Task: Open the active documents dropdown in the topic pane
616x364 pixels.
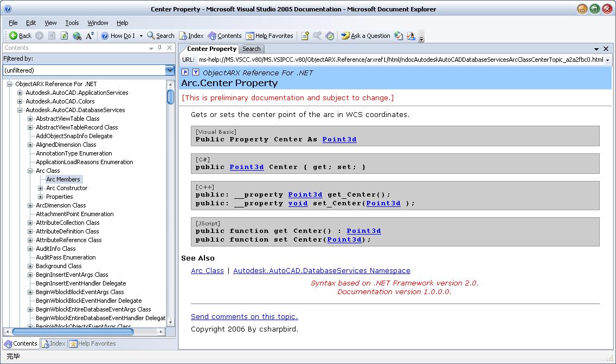Action: coord(596,49)
